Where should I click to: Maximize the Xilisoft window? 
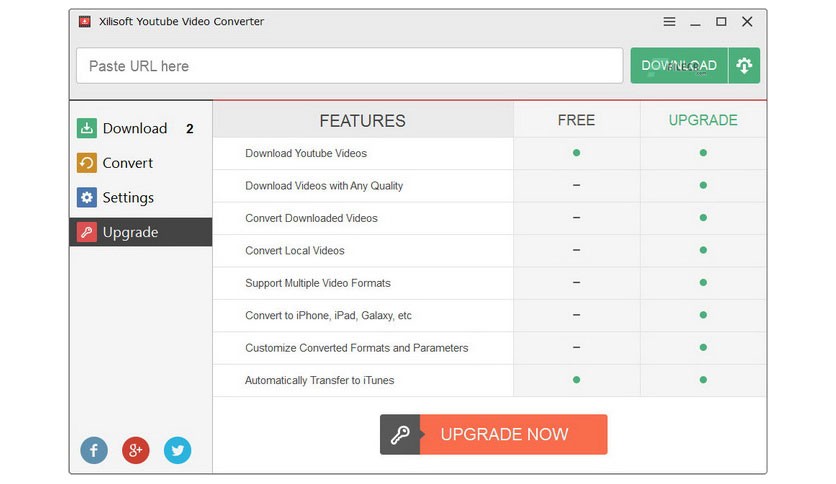pyautogui.click(x=721, y=21)
